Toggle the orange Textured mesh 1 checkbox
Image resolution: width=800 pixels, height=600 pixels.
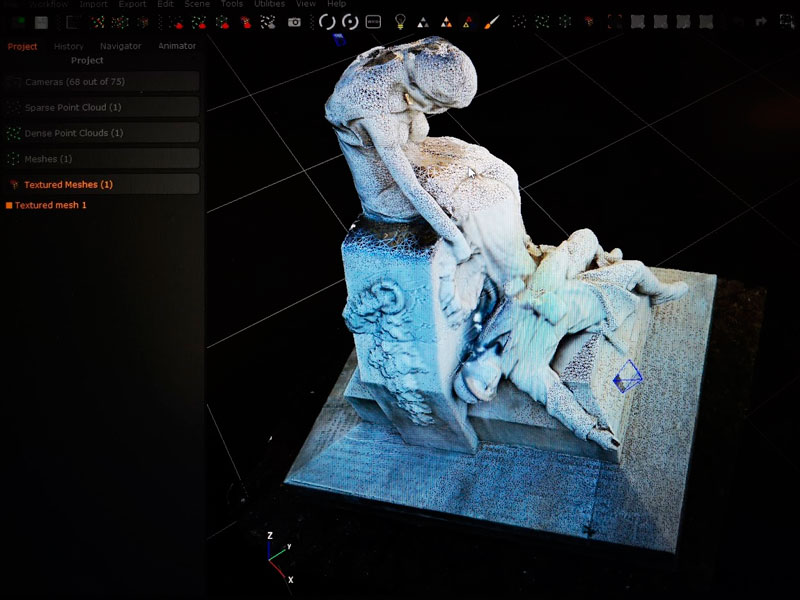9,205
